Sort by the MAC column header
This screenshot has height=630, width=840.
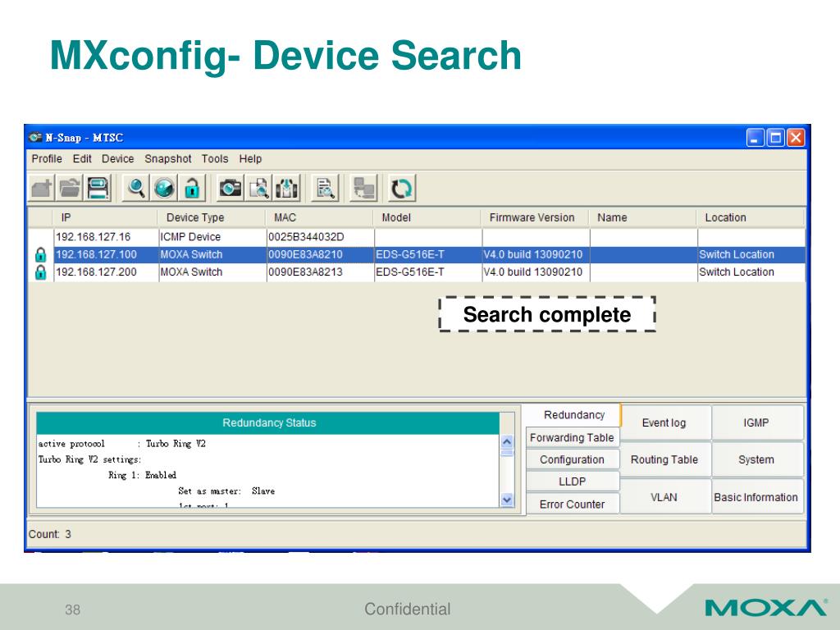(x=319, y=217)
